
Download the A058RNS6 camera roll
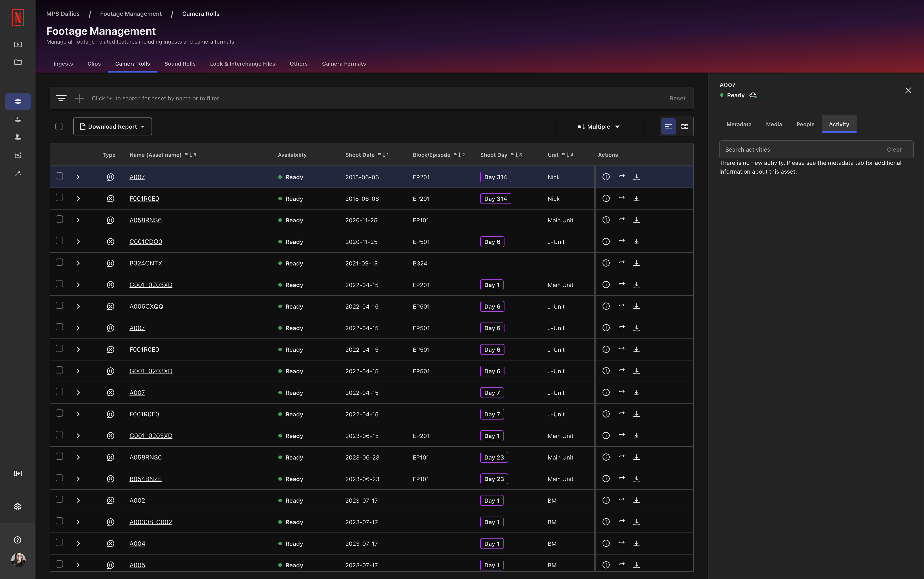(x=637, y=220)
